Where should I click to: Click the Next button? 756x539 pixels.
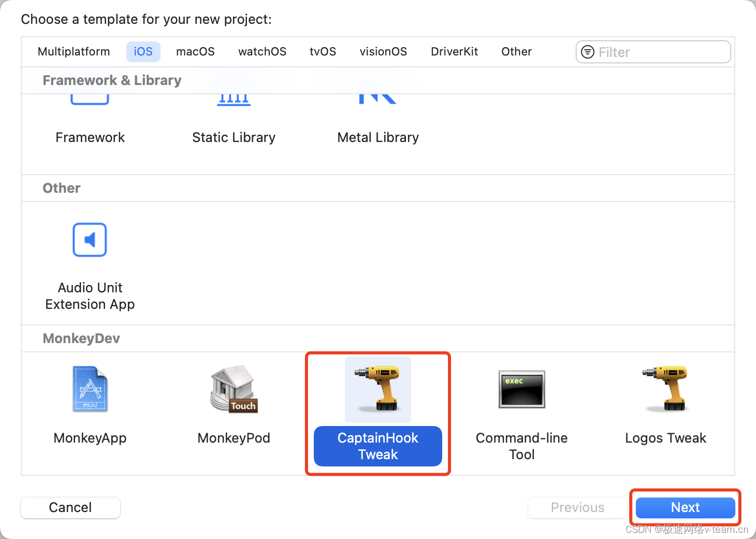686,507
